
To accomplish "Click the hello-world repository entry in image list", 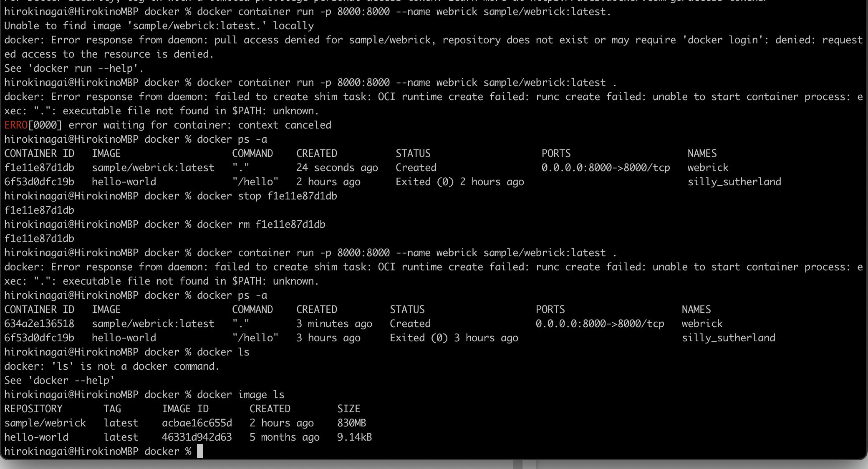I will [36, 437].
